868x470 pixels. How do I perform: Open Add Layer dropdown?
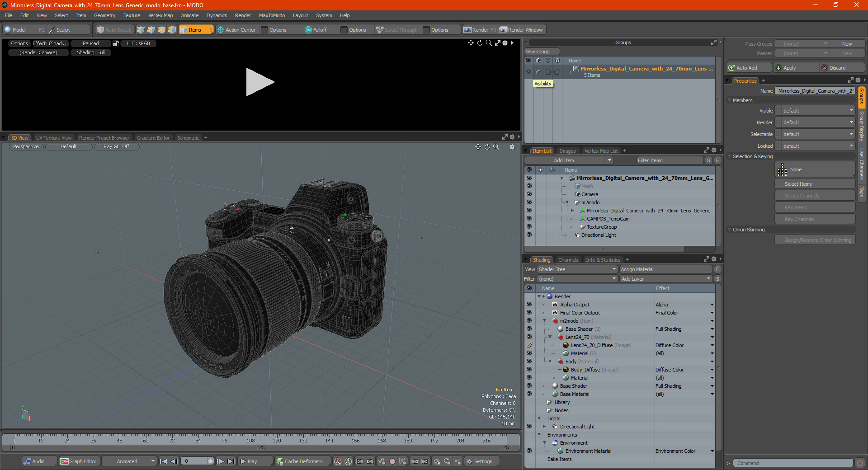coord(666,279)
